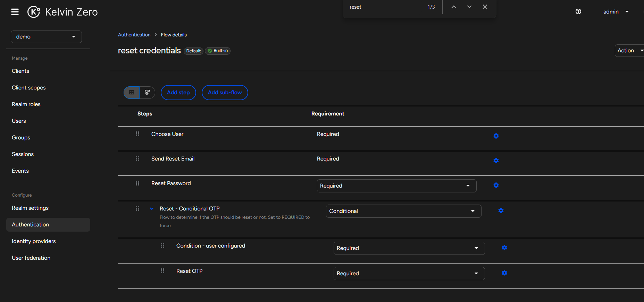Switch to diagram view of flow

pos(147,93)
